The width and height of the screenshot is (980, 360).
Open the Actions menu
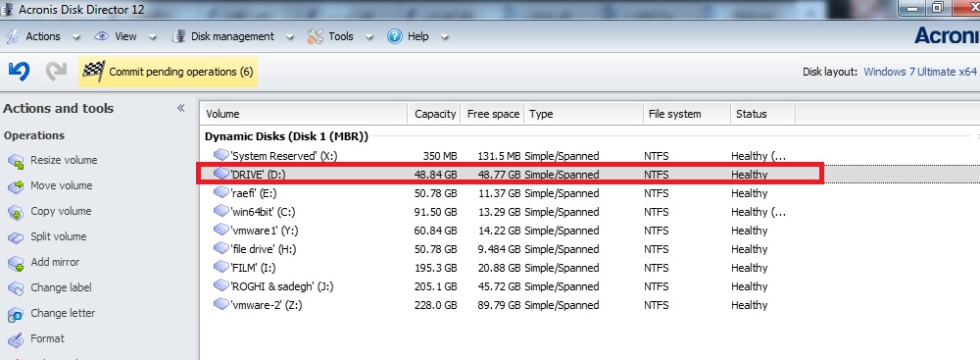42,36
